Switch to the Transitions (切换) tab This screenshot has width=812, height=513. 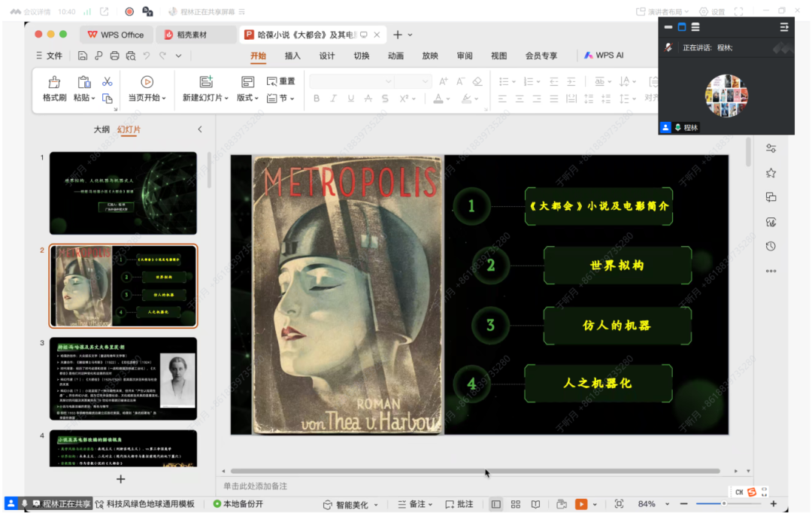click(x=362, y=56)
